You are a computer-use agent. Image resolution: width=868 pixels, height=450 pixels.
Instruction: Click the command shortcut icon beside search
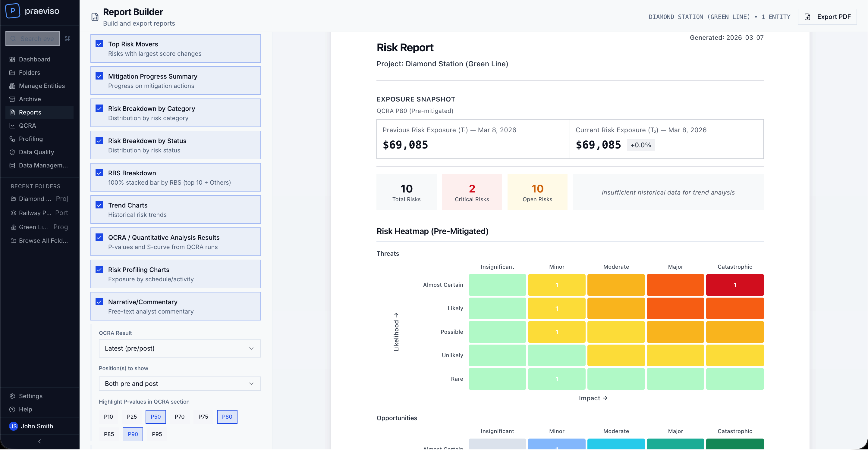68,39
